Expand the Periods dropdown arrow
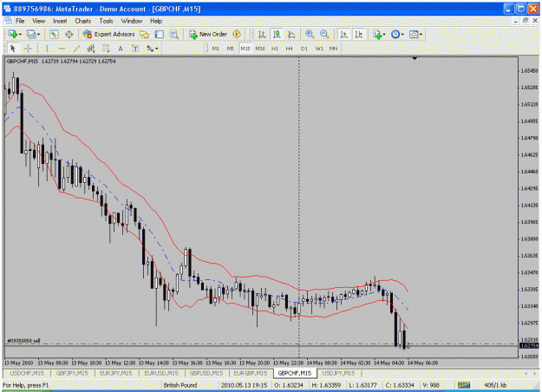The width and height of the screenshot is (542, 392). pos(402,35)
